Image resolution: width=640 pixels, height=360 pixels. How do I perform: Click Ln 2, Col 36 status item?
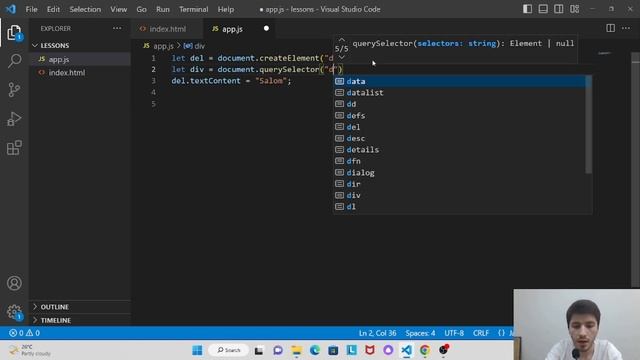click(378, 333)
